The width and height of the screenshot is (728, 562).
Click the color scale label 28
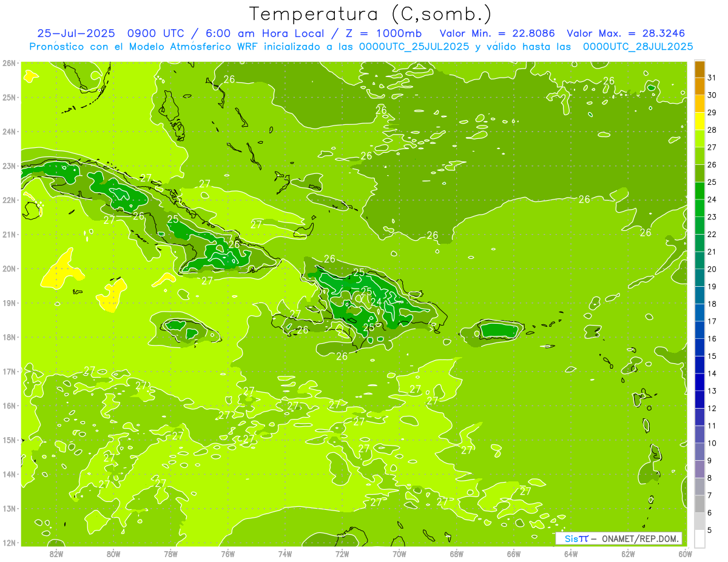point(712,129)
